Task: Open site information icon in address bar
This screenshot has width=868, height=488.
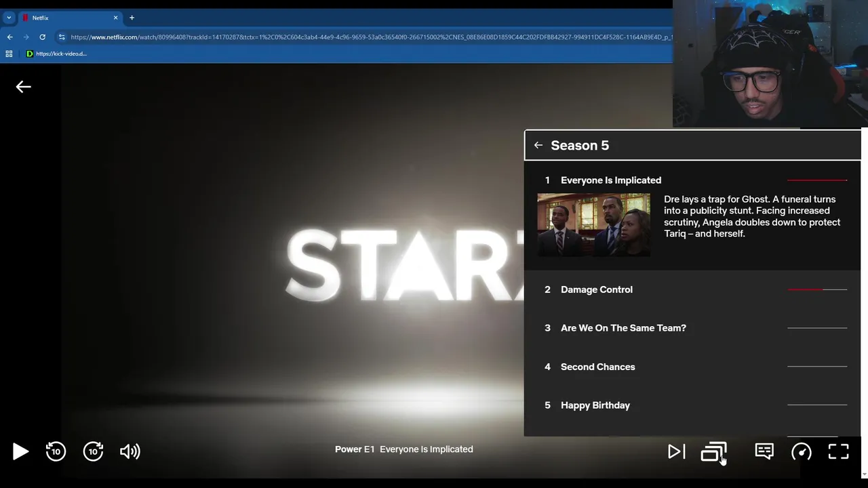Action: click(62, 37)
